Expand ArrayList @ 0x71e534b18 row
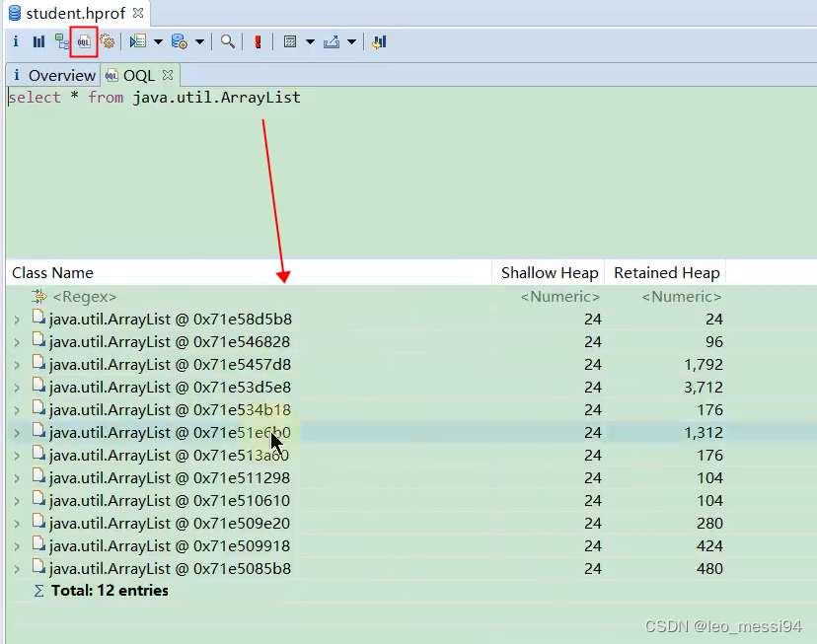Screen dimensions: 817x644 coord(17,410)
